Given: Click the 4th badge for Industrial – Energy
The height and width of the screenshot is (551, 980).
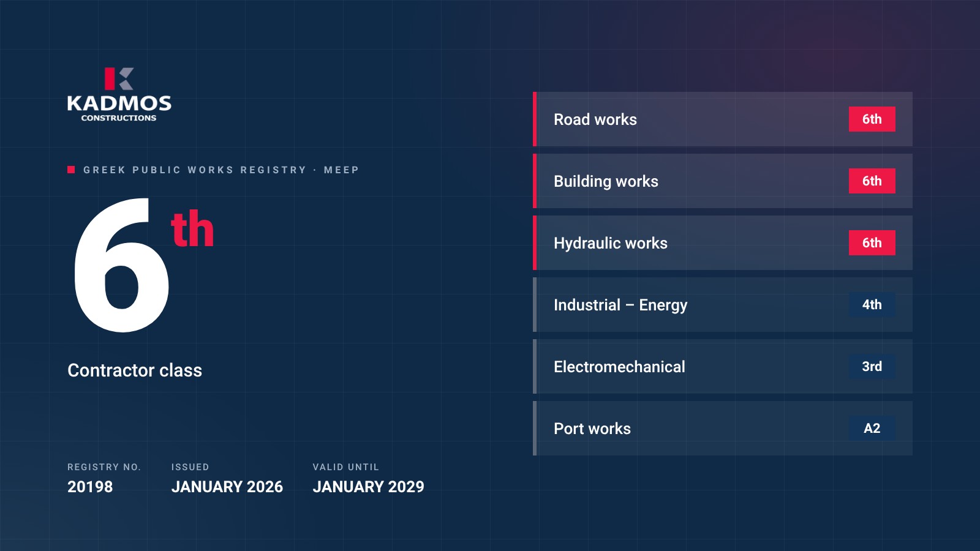Looking at the screenshot, I should coord(872,305).
